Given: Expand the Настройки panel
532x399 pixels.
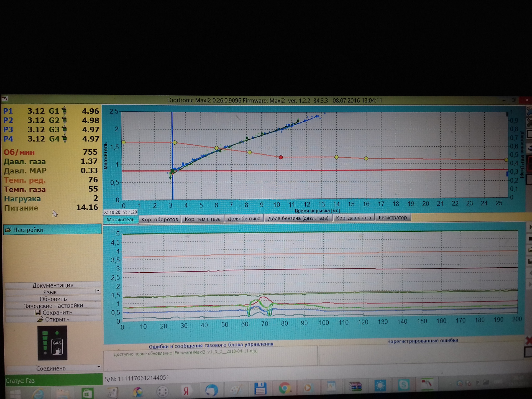Looking at the screenshot, I should coord(52,230).
